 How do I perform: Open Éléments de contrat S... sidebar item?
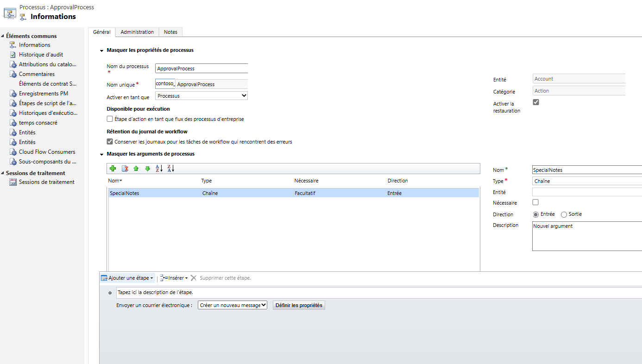pyautogui.click(x=48, y=84)
